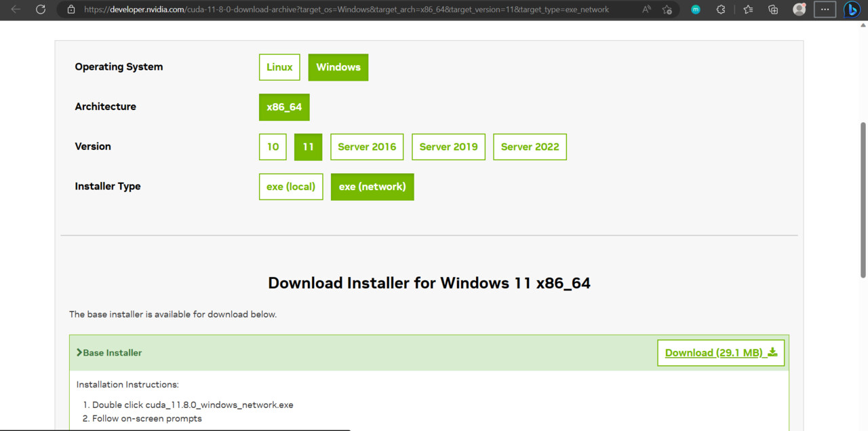Click 'The base installer is available' text
Viewport: 868px width, 431px height.
point(173,314)
